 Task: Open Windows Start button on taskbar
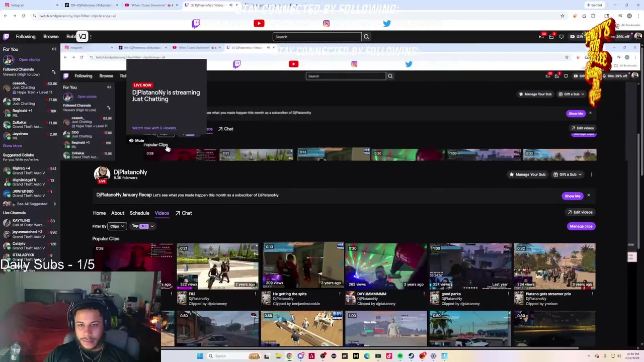tap(200, 356)
